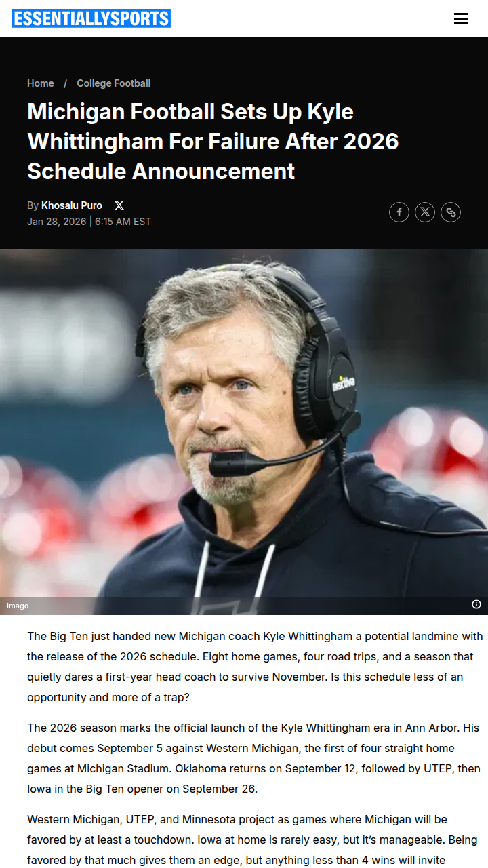488x868 pixels.
Task: Click the 6:15 AM EST timestamp
Action: tap(123, 222)
